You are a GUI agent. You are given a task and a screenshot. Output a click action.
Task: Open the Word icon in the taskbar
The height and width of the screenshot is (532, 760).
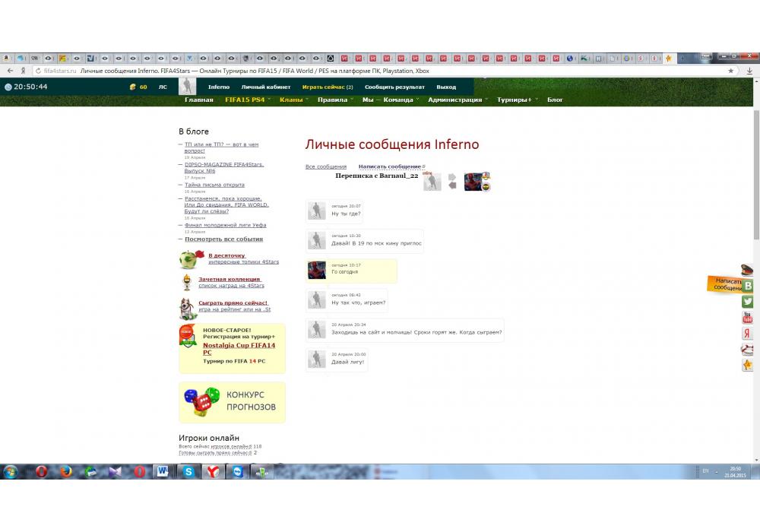[163, 472]
